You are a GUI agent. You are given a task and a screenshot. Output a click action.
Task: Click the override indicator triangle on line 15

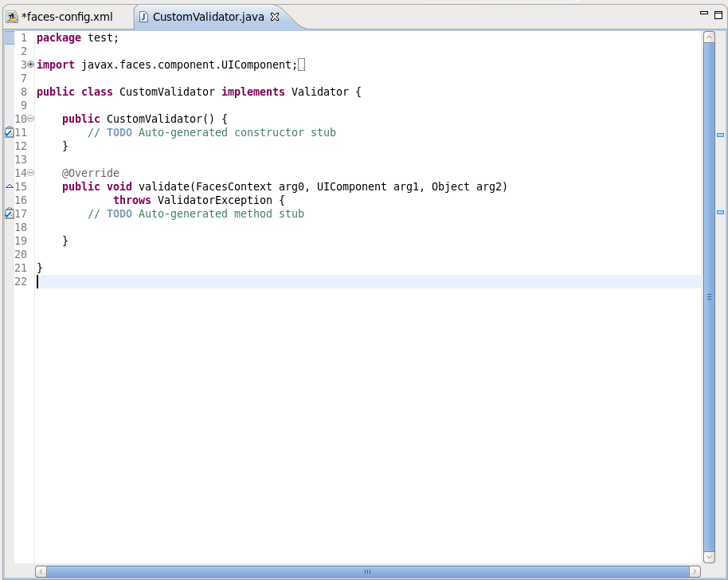[10, 186]
